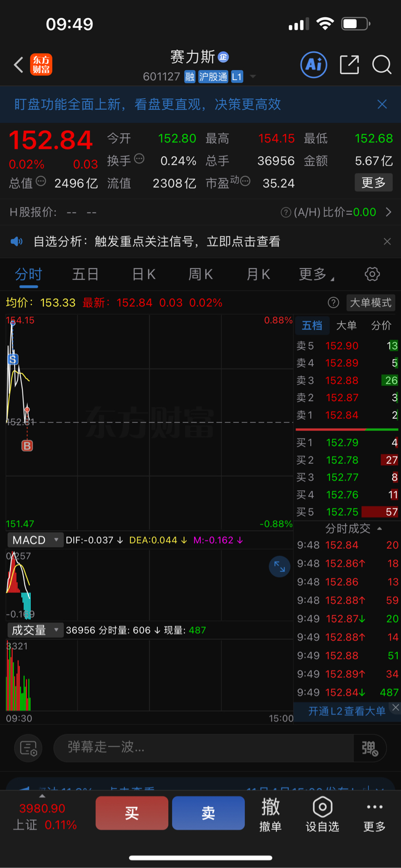Tap the info icon beside 市盈动
Viewport: 401px width, 868px height.
(x=245, y=181)
